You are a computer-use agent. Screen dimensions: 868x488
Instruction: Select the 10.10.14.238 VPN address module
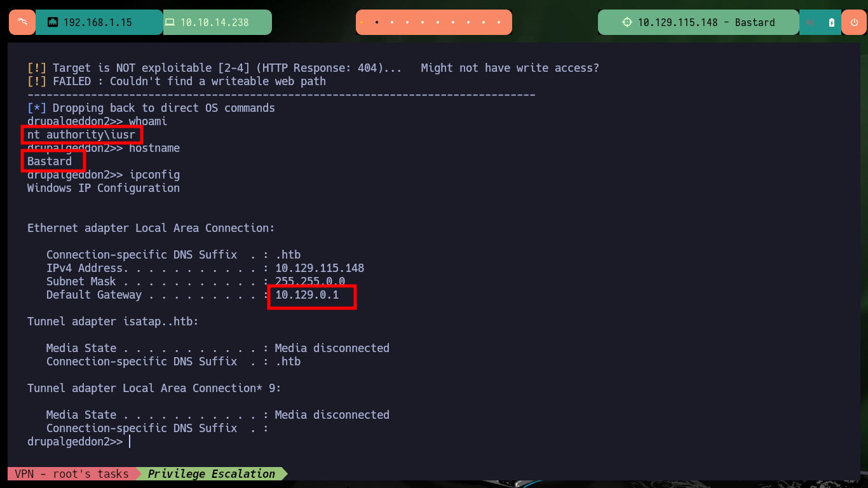217,22
